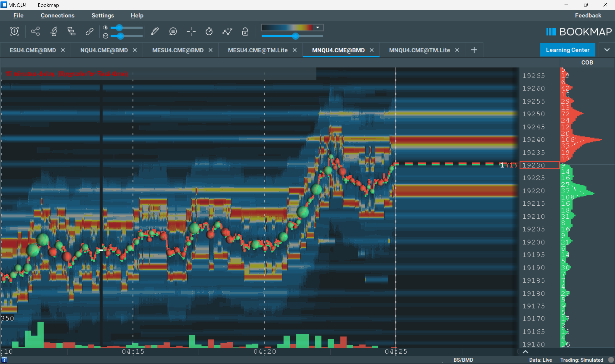This screenshot has height=364, width=615.
Task: Open the indicators line-chart icon
Action: 227,31
